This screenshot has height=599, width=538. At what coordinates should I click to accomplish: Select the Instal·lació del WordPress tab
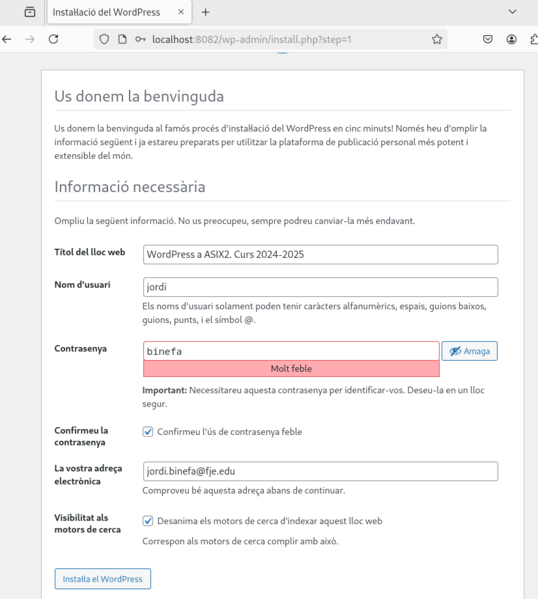(119, 12)
